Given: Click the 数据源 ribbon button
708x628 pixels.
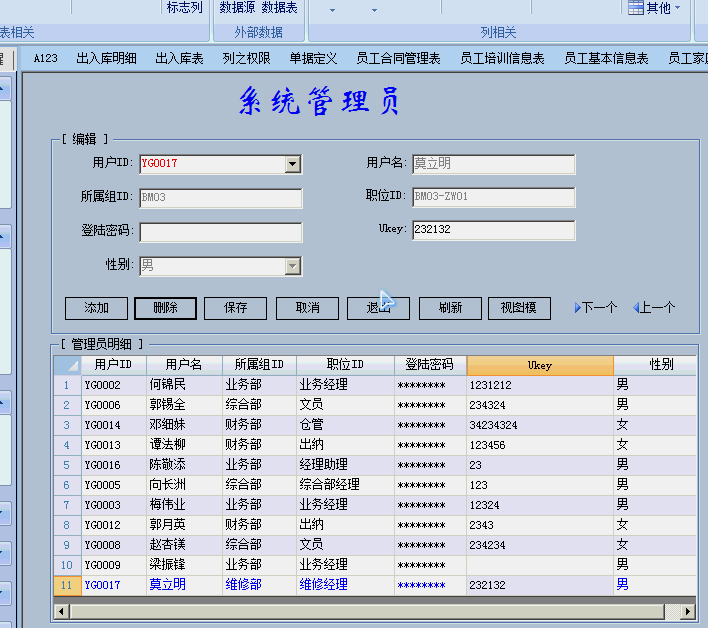Looking at the screenshot, I should point(238,7).
